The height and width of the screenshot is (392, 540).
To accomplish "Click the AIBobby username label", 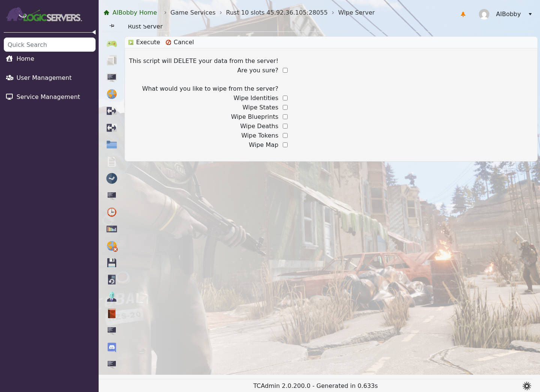I will 508,14.
